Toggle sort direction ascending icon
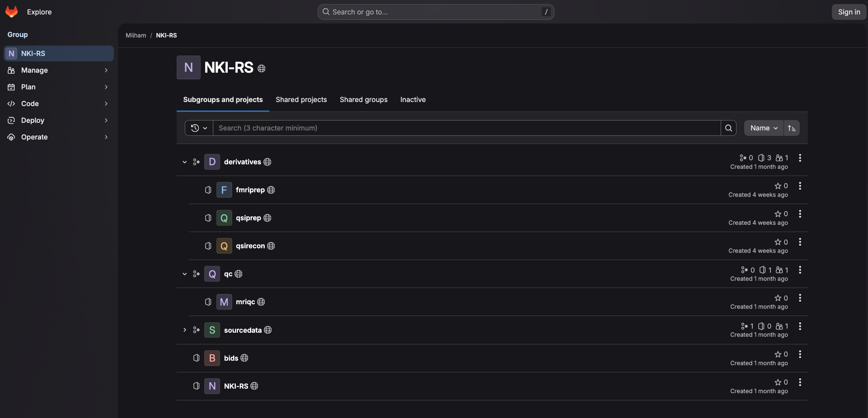Screen dimensions: 868x418 pyautogui.click(x=792, y=128)
